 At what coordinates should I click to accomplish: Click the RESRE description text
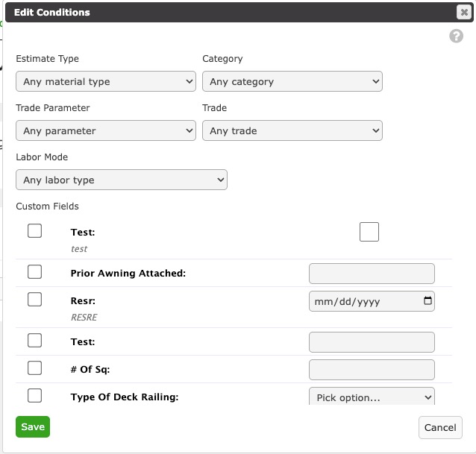pyautogui.click(x=84, y=318)
